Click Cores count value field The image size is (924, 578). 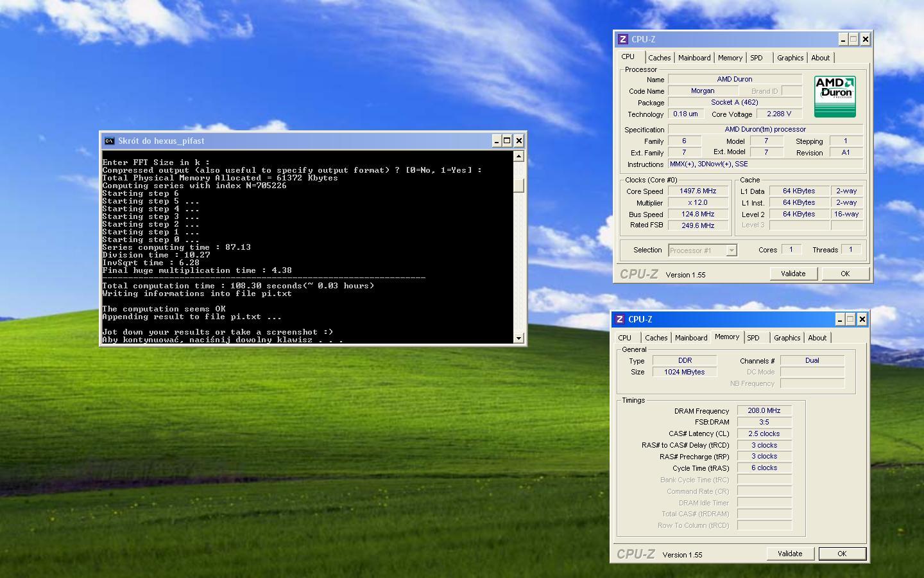click(791, 250)
